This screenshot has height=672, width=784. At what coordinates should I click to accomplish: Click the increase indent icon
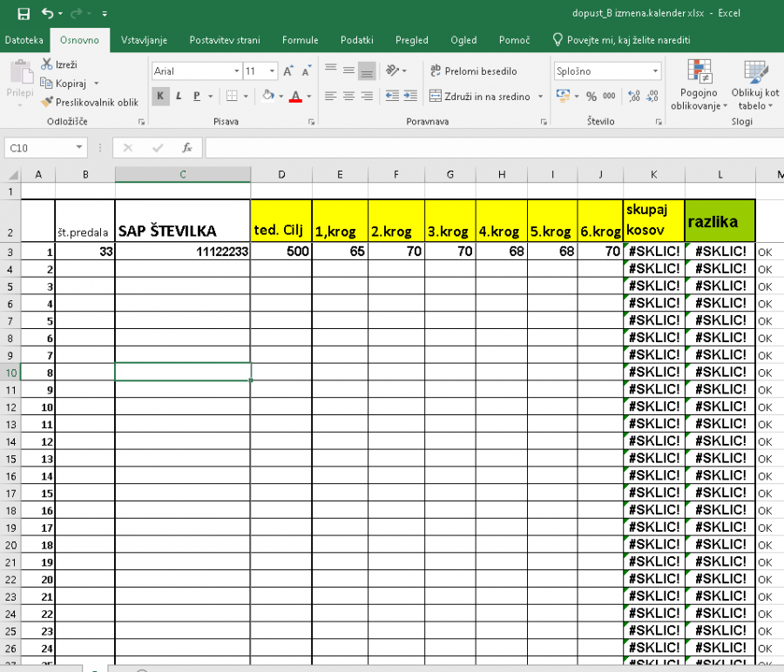(410, 97)
